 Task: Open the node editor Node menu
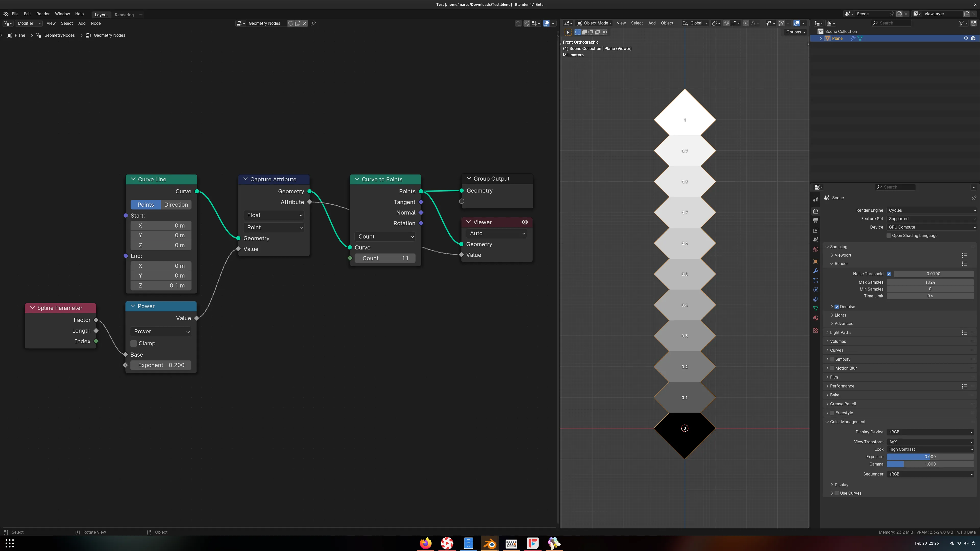tap(95, 23)
